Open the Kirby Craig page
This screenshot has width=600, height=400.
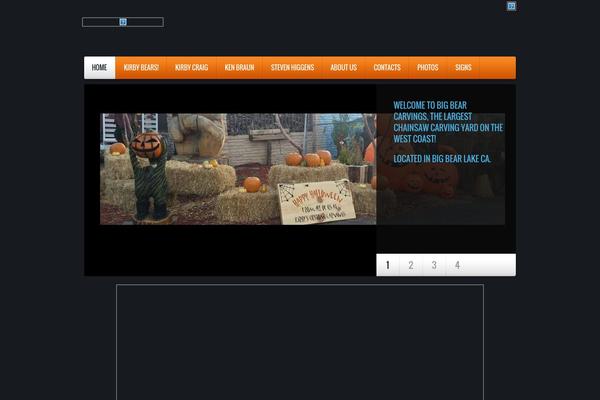[191, 68]
